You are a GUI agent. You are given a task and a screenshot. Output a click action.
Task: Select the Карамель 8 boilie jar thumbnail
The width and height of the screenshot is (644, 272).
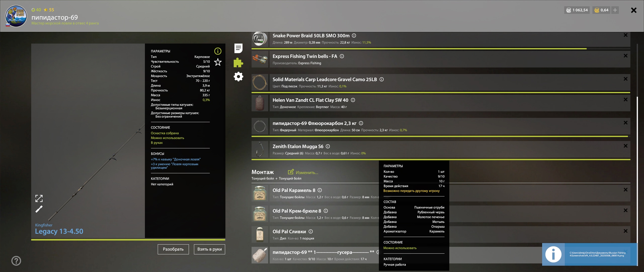coord(260,193)
